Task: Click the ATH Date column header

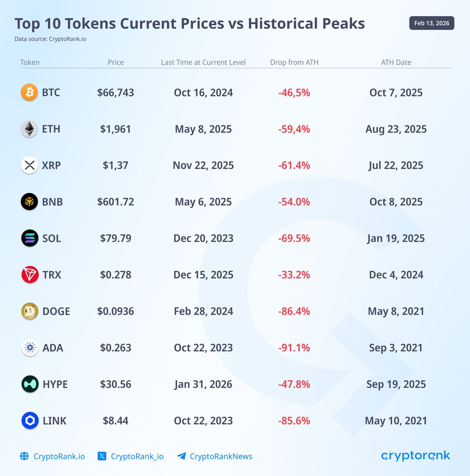Action: tap(396, 62)
